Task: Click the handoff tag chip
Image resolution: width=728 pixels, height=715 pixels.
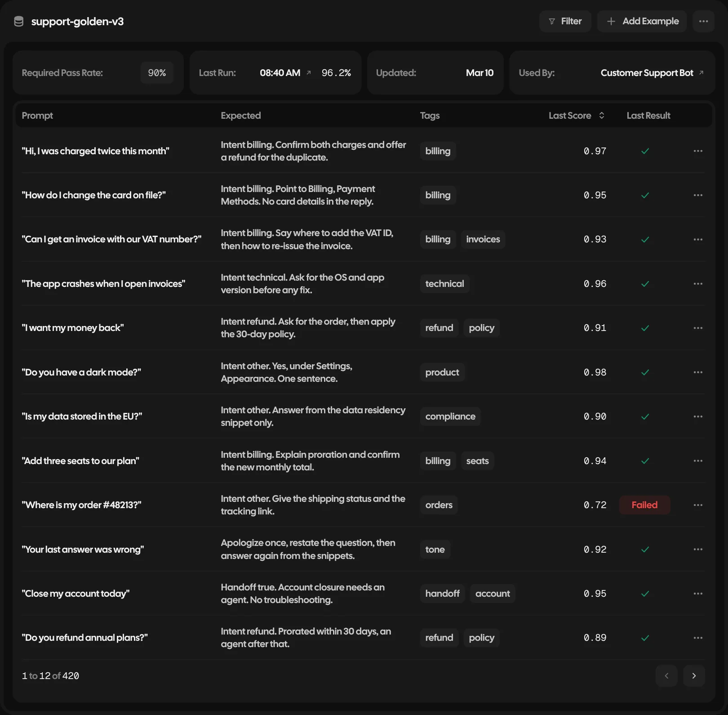Action: [442, 594]
